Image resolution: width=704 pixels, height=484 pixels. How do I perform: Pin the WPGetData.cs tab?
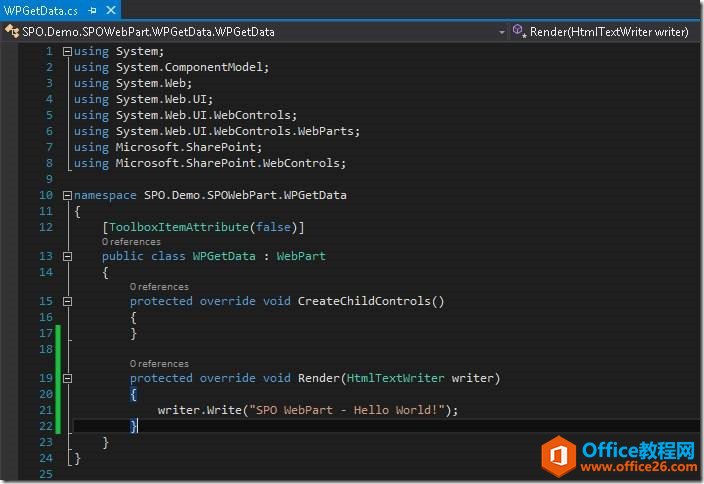pyautogui.click(x=92, y=10)
